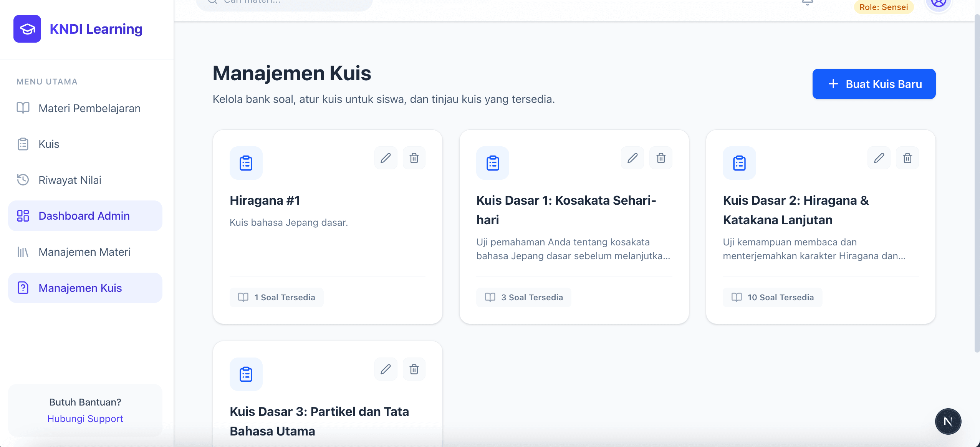The height and width of the screenshot is (447, 980).
Task: Delete Kuis Dasar 1 Kosakata Sehari-hari
Action: point(661,158)
